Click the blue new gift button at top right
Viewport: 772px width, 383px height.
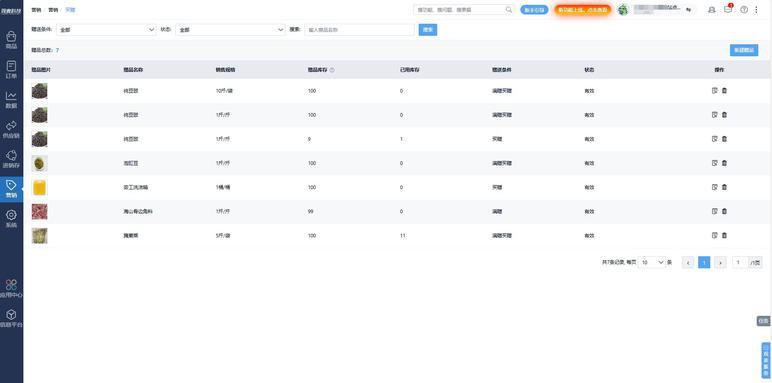pos(744,50)
